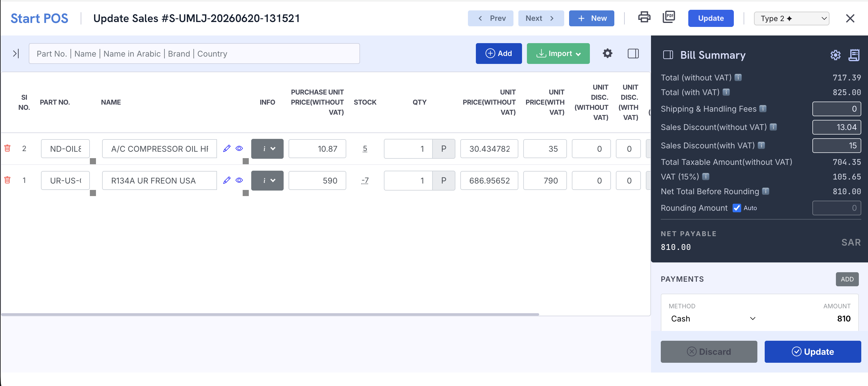Close the Update Sales window
Image resolution: width=868 pixels, height=386 pixels.
click(850, 18)
